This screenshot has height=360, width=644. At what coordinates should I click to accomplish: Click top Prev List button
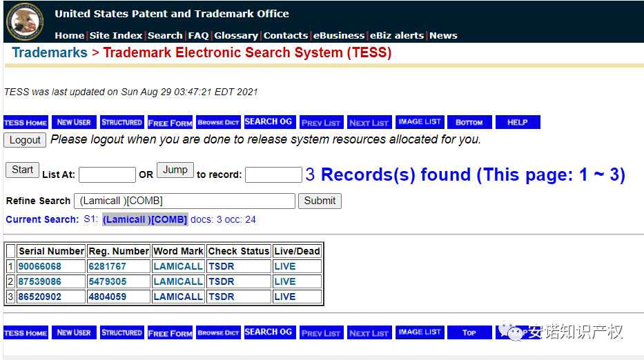[x=321, y=122]
